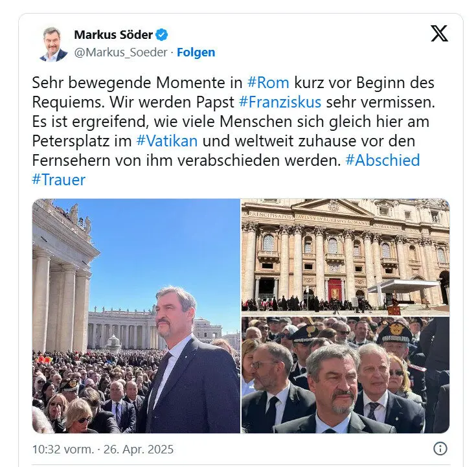
Task: Open the #Vatikan hashtag
Action: 167,141
